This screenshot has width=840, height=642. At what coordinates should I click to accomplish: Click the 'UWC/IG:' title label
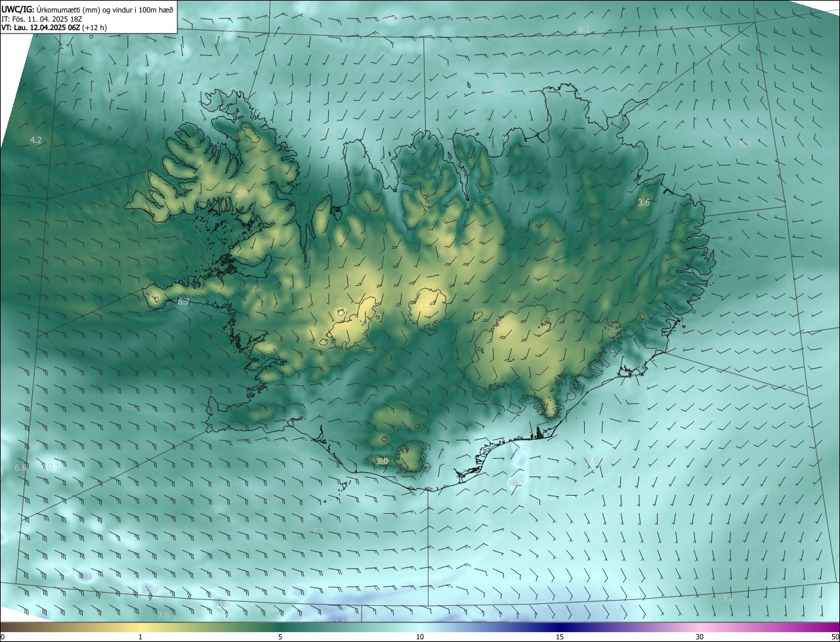point(18,9)
